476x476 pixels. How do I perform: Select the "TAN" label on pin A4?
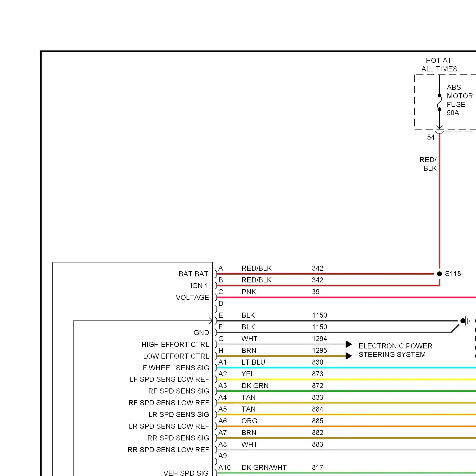[248, 398]
